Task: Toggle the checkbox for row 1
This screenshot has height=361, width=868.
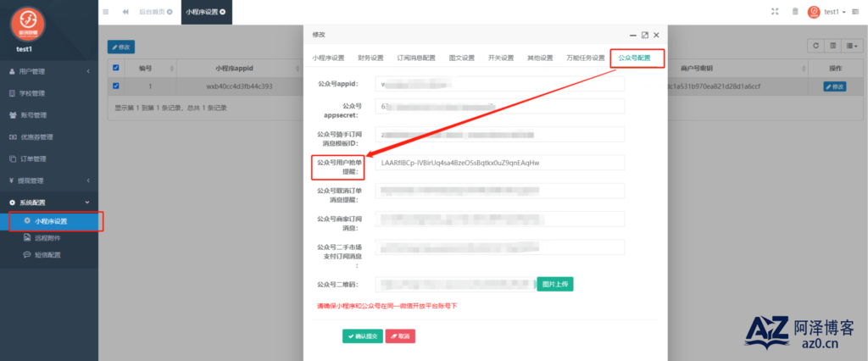Action: tap(115, 86)
